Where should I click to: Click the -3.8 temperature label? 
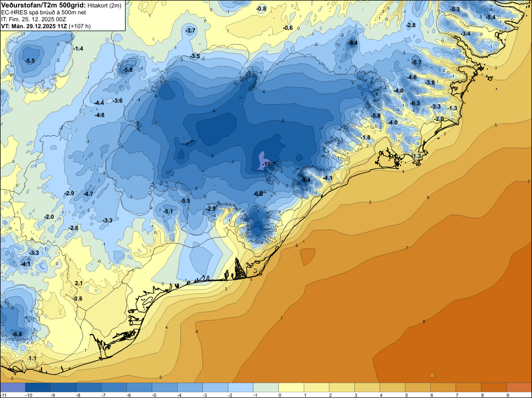pos(430,82)
